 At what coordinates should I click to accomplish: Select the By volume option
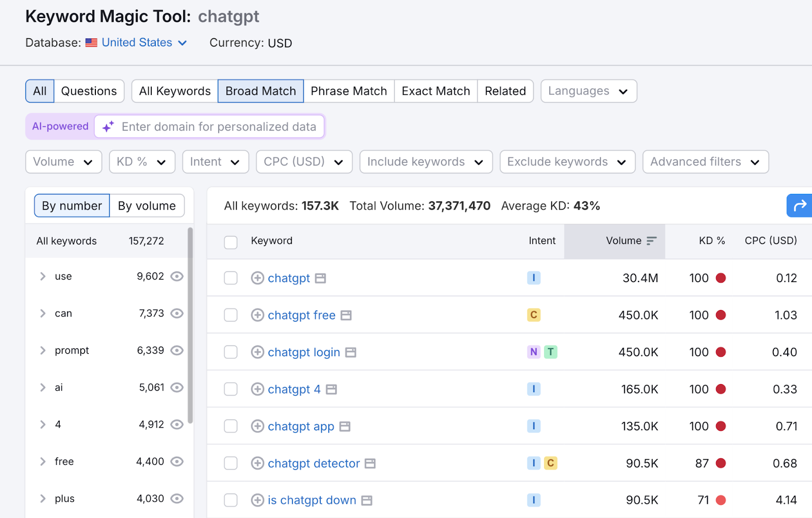(147, 205)
